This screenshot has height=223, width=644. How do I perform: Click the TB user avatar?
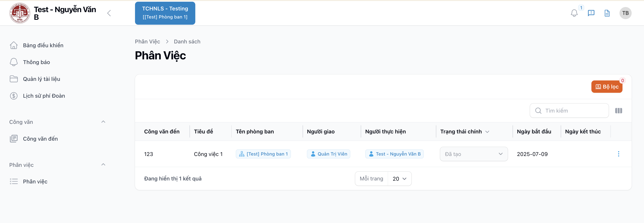pos(625,13)
